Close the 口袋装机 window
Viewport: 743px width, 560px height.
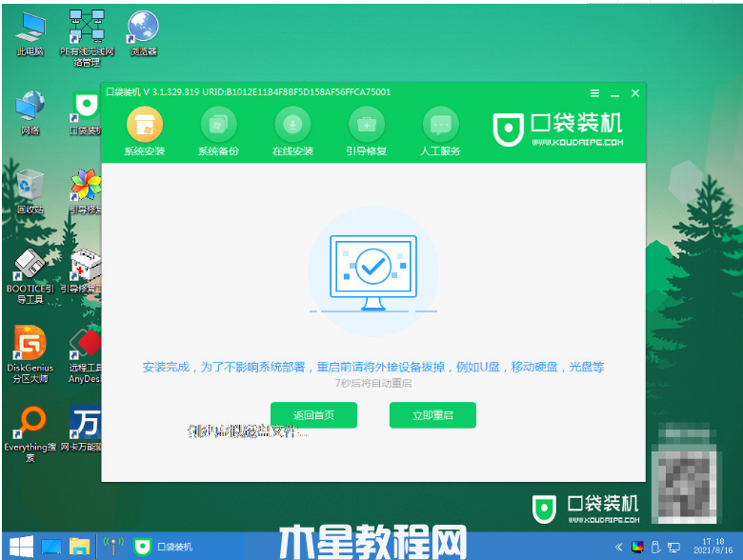635,93
